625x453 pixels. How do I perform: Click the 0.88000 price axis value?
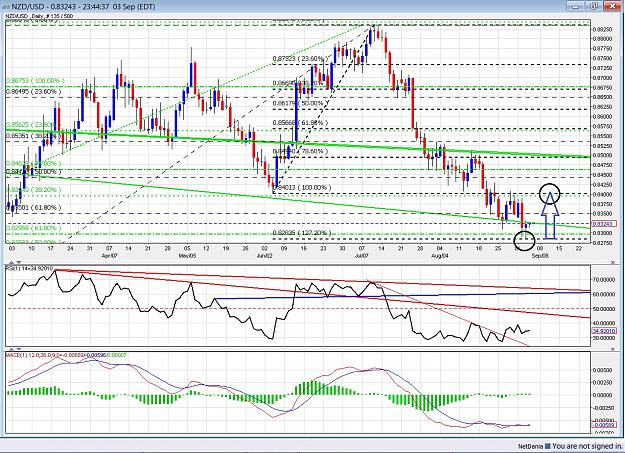point(603,39)
